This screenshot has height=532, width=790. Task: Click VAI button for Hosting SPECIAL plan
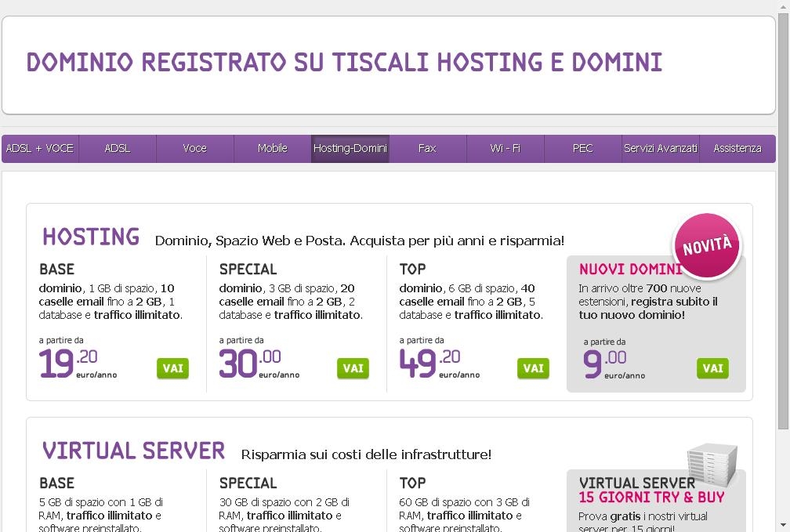pos(353,368)
